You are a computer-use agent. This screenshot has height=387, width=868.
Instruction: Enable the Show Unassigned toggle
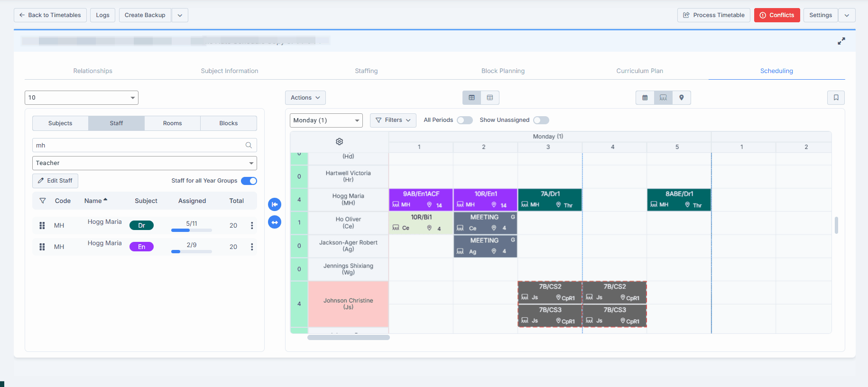click(541, 120)
